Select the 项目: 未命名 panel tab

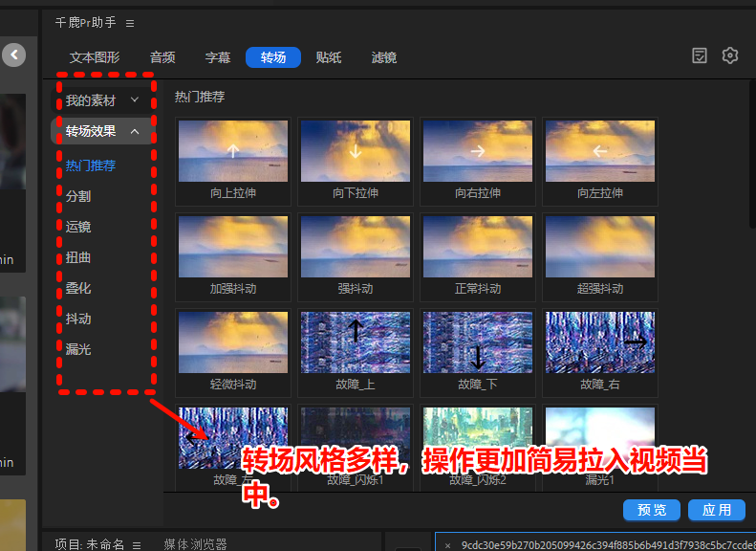89,544
